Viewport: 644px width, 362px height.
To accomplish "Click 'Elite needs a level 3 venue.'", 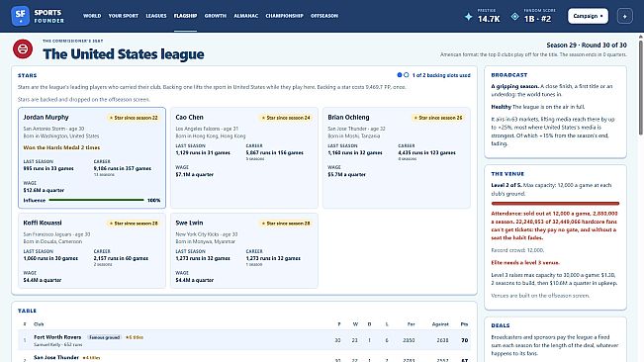I will pos(525,263).
